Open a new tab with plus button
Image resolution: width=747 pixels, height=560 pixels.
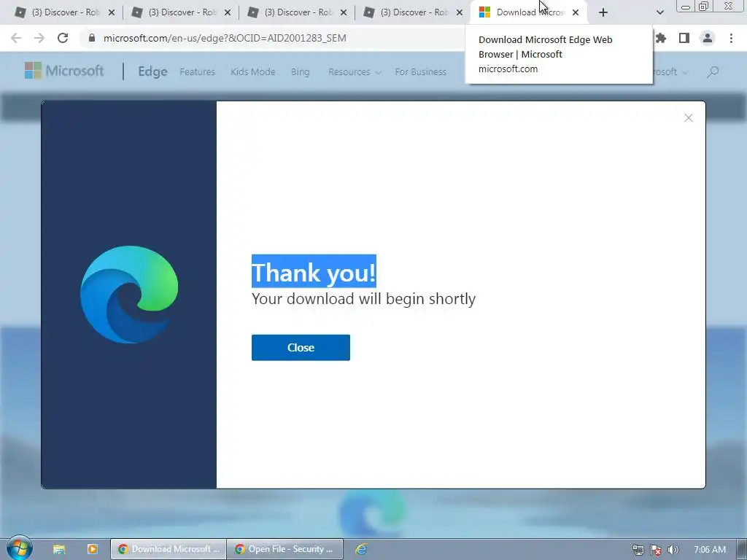click(603, 12)
